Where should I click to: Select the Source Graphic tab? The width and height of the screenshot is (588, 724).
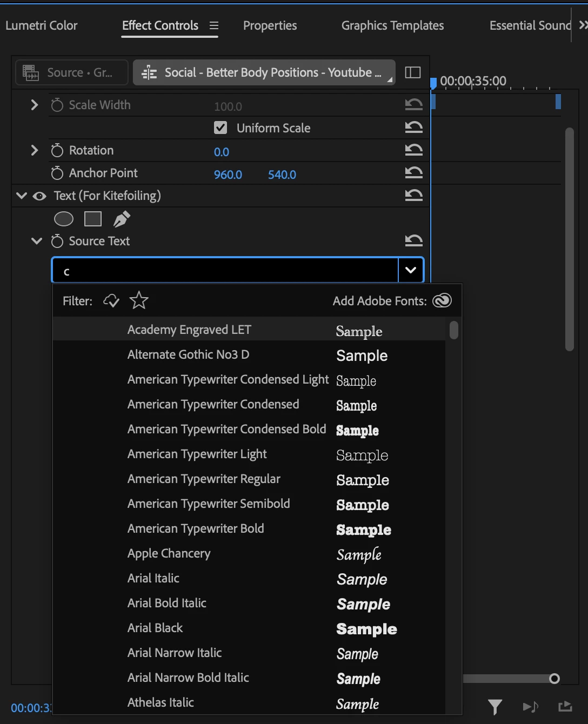click(72, 72)
